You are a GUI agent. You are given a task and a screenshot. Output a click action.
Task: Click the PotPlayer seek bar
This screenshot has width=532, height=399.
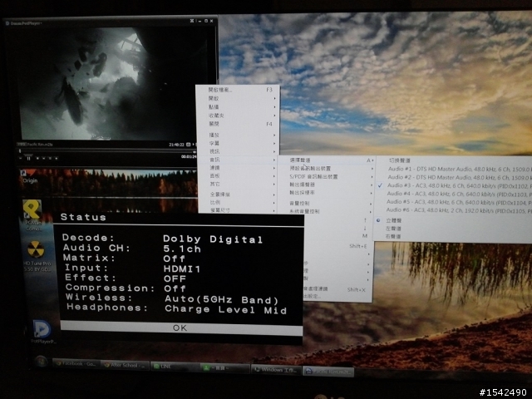coord(107,151)
